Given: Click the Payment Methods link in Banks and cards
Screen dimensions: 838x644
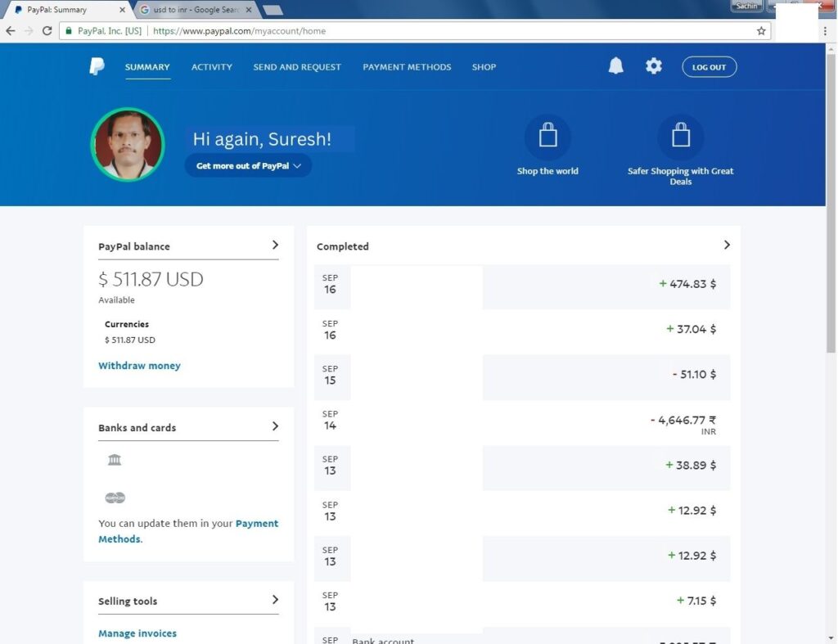Looking at the screenshot, I should (188, 531).
